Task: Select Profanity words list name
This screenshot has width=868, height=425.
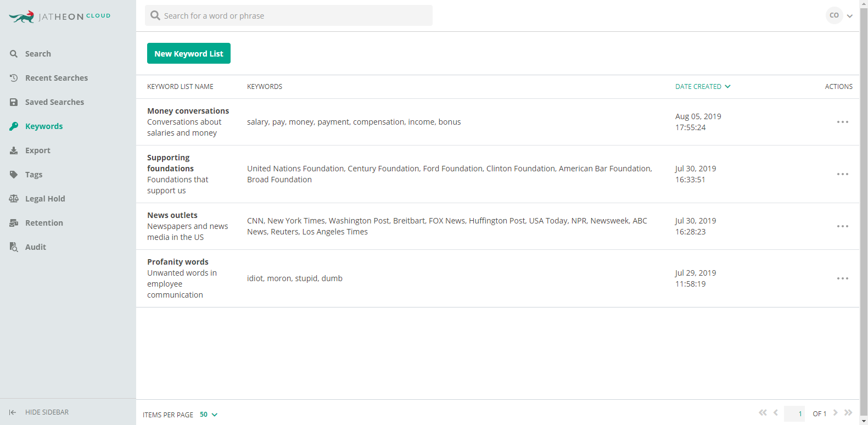Action: click(178, 262)
